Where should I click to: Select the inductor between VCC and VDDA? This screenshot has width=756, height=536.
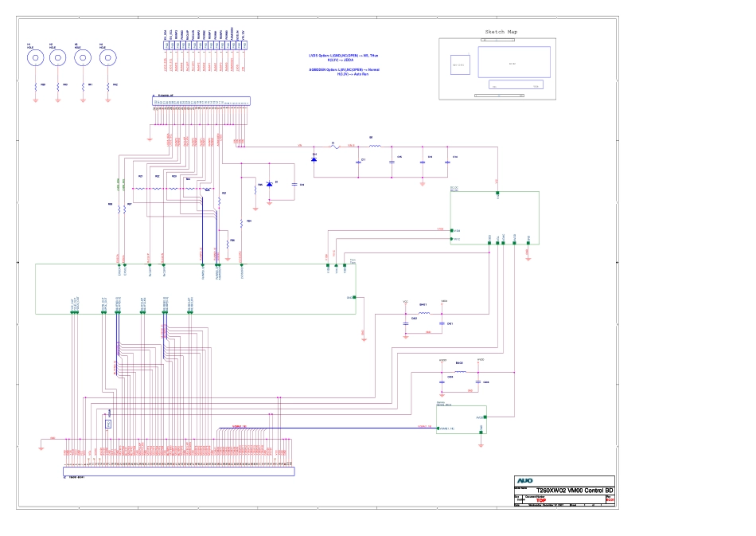[x=424, y=313]
